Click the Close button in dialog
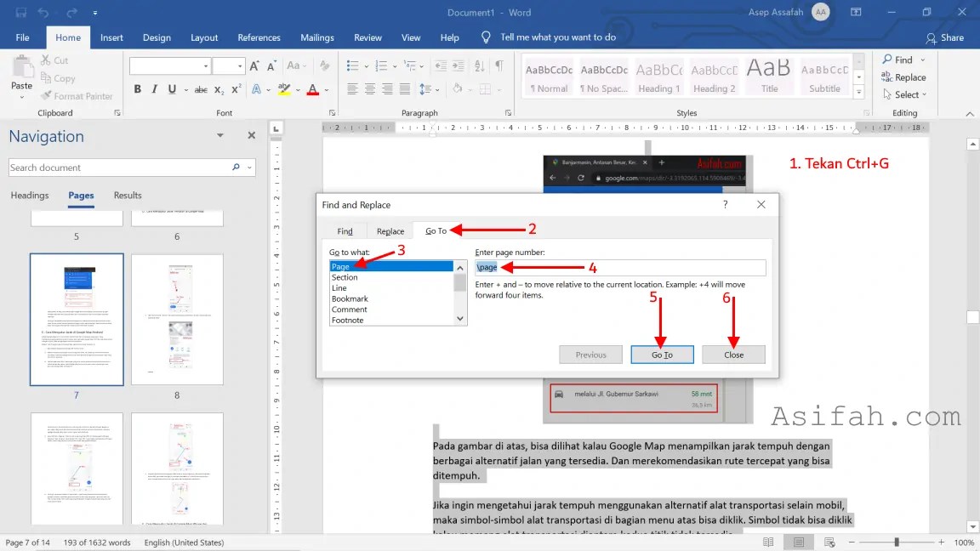Viewport: 980px width, 551px height. 733,355
